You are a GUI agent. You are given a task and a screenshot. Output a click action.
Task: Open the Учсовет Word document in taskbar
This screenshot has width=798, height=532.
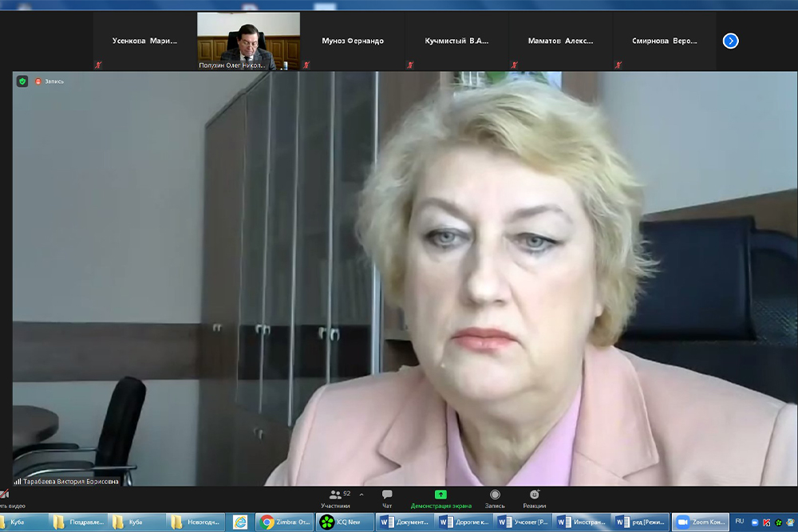click(x=521, y=522)
